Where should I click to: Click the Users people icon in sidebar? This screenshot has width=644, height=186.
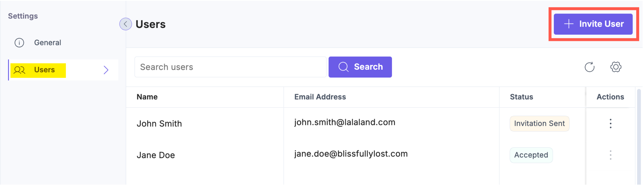(x=20, y=70)
